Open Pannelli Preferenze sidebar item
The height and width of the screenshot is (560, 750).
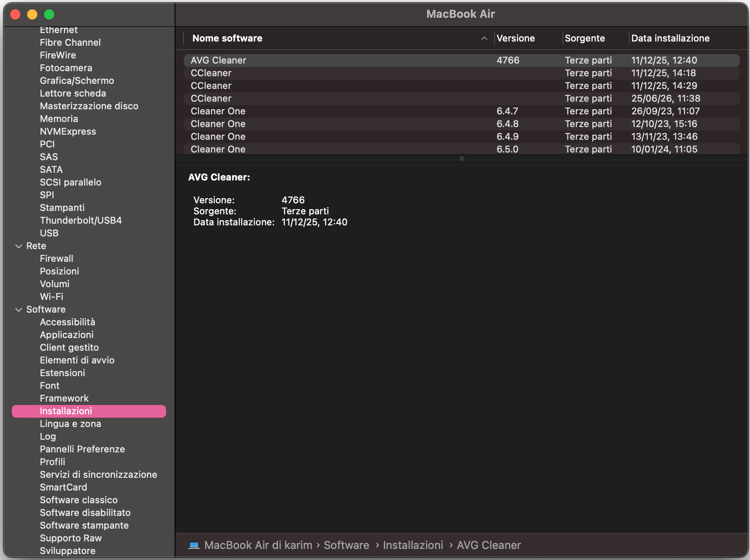point(82,449)
